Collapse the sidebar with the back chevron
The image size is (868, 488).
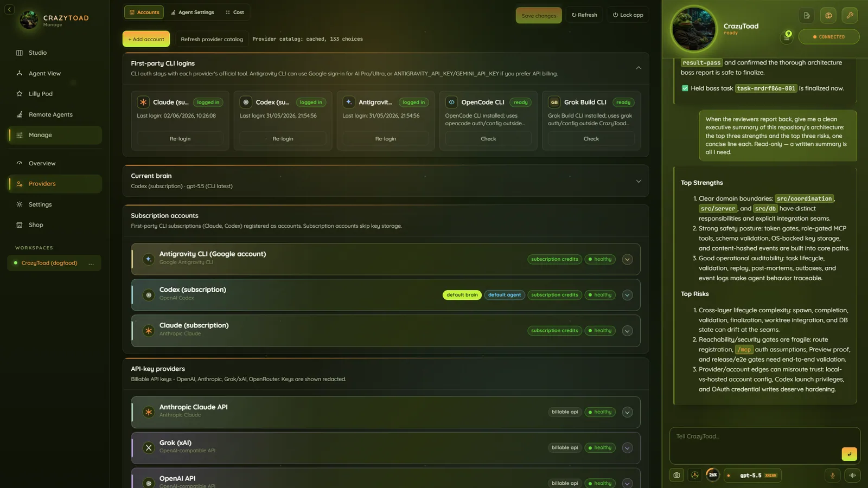click(x=9, y=10)
